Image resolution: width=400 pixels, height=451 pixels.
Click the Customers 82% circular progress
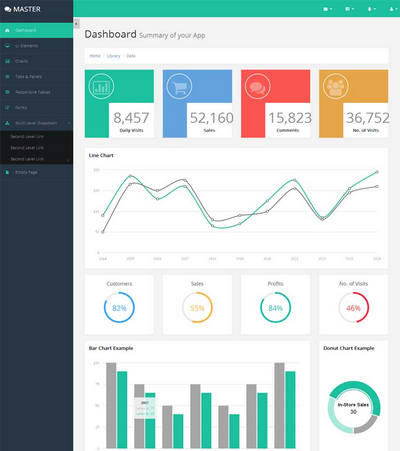tap(119, 307)
